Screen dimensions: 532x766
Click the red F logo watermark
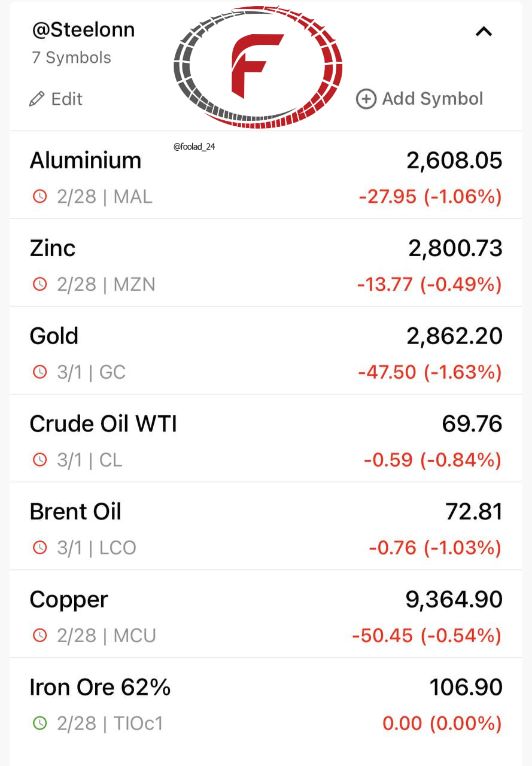tap(258, 66)
